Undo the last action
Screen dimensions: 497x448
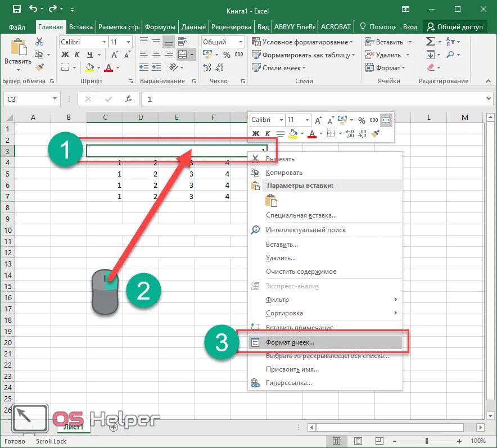click(33, 9)
